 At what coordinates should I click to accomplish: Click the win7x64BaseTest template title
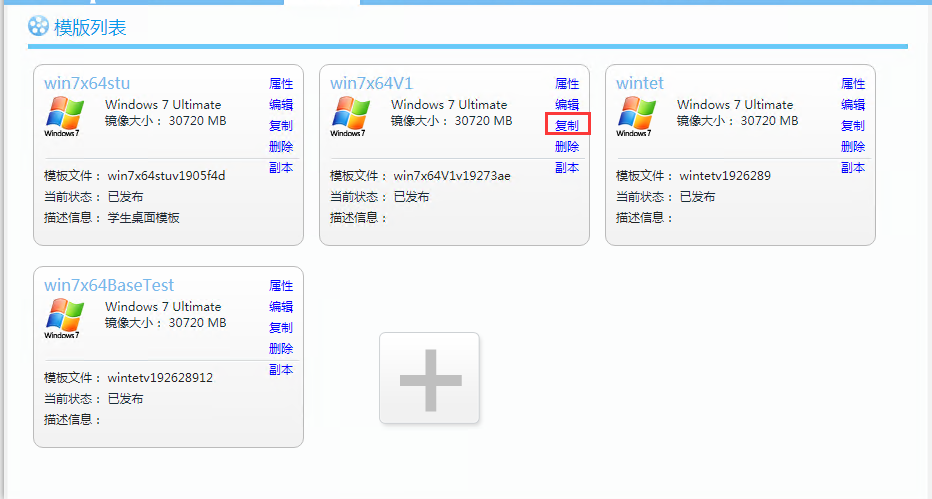click(109, 285)
